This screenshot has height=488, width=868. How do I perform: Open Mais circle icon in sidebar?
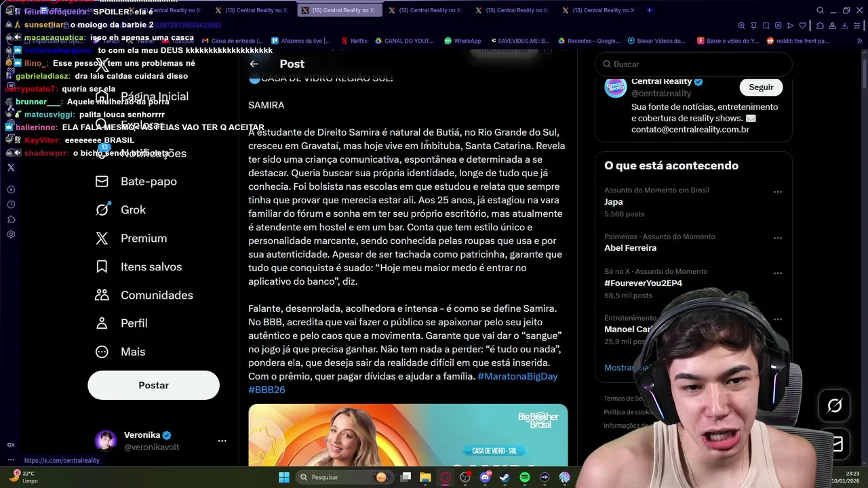click(102, 352)
